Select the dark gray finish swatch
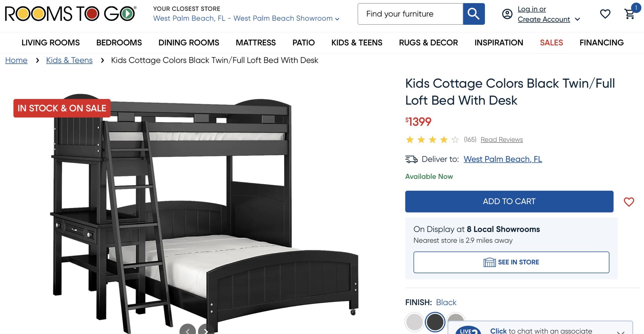 point(435,322)
